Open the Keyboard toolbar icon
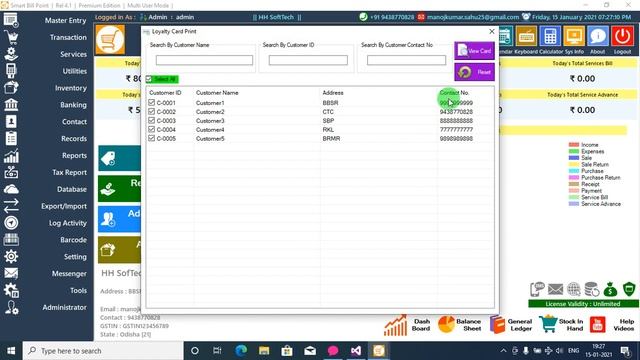 point(526,37)
